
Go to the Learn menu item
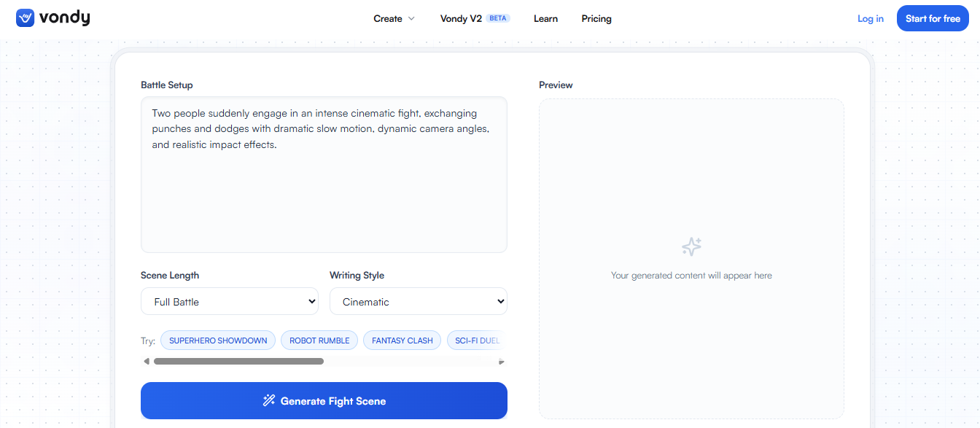click(x=545, y=19)
